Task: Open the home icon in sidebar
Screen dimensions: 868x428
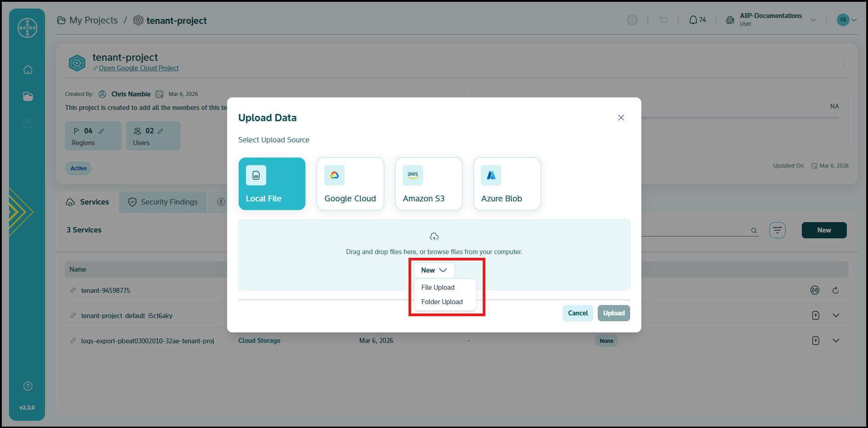Action: [x=28, y=70]
